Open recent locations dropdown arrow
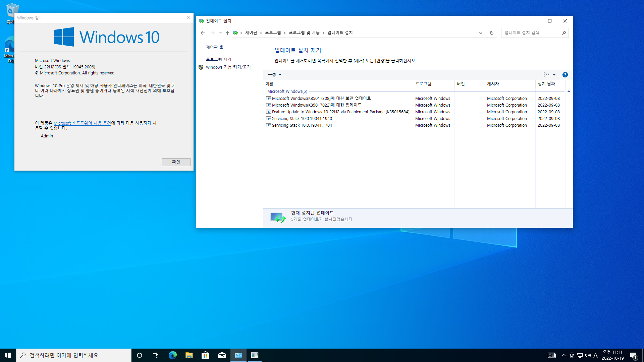 coord(220,33)
